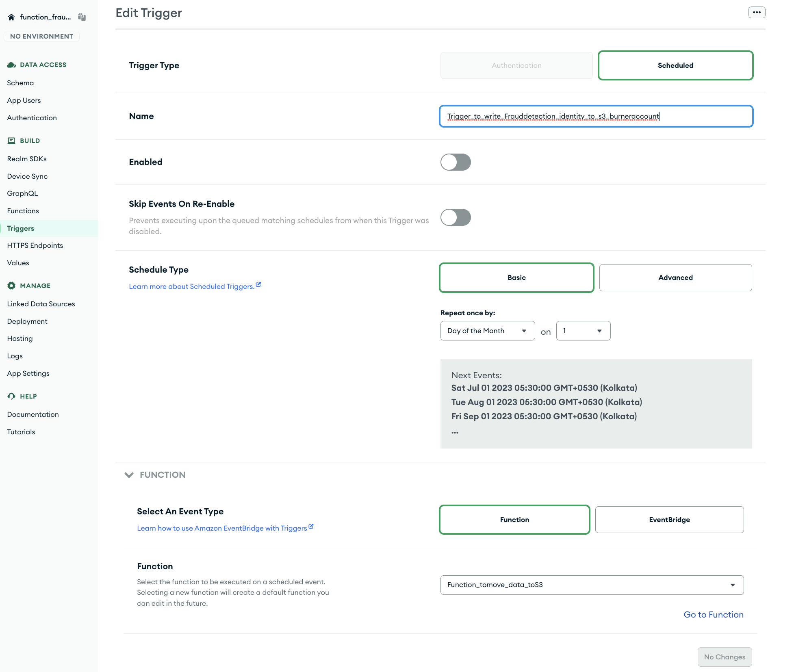Switch Schedule Type to Advanced
Viewport: 794px width, 672px height.
(675, 277)
